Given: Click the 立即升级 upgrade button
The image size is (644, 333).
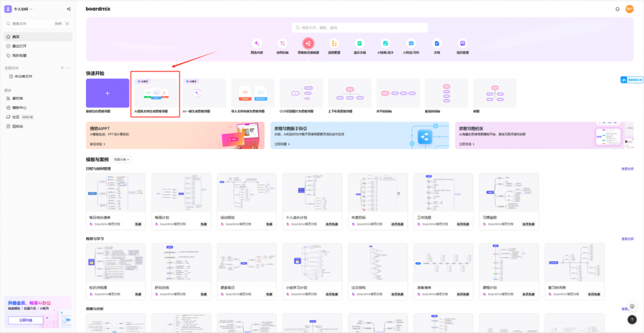Looking at the screenshot, I should pos(25,320).
